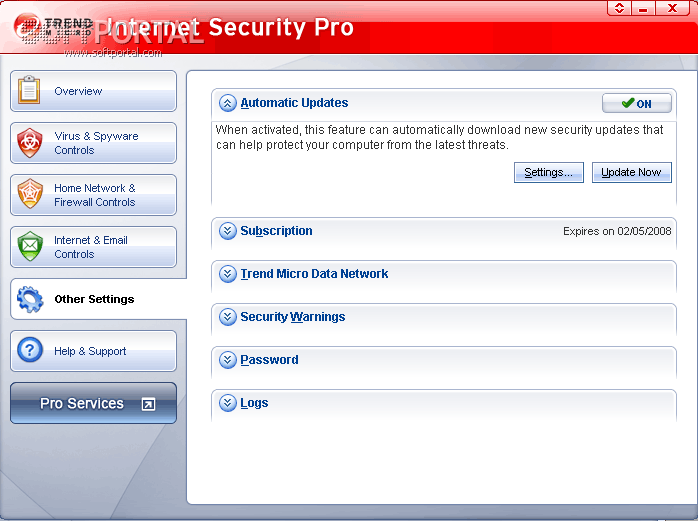This screenshot has width=698, height=521.
Task: Click the Expires on 02/05/2008 text
Action: click(x=617, y=231)
